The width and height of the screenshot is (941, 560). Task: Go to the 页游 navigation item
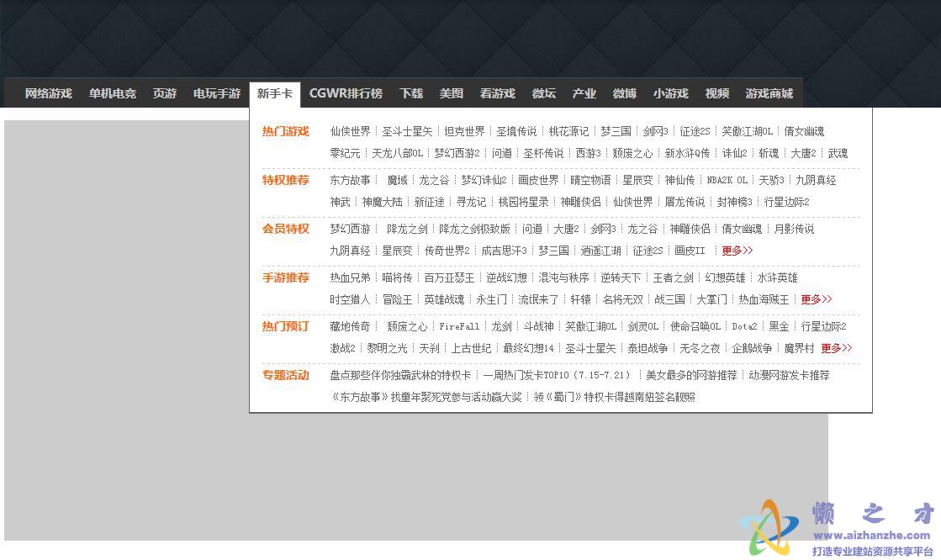pos(165,93)
